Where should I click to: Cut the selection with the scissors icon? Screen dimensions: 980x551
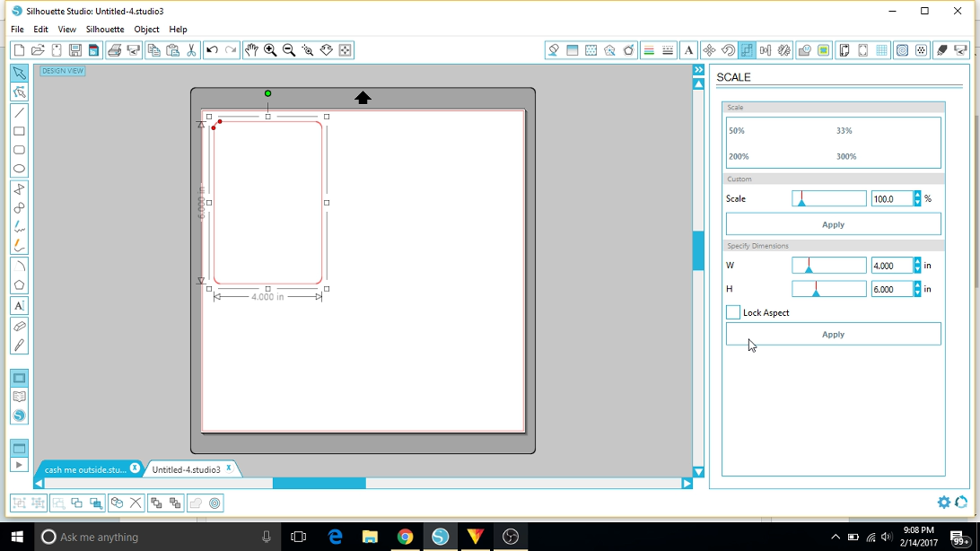click(191, 50)
